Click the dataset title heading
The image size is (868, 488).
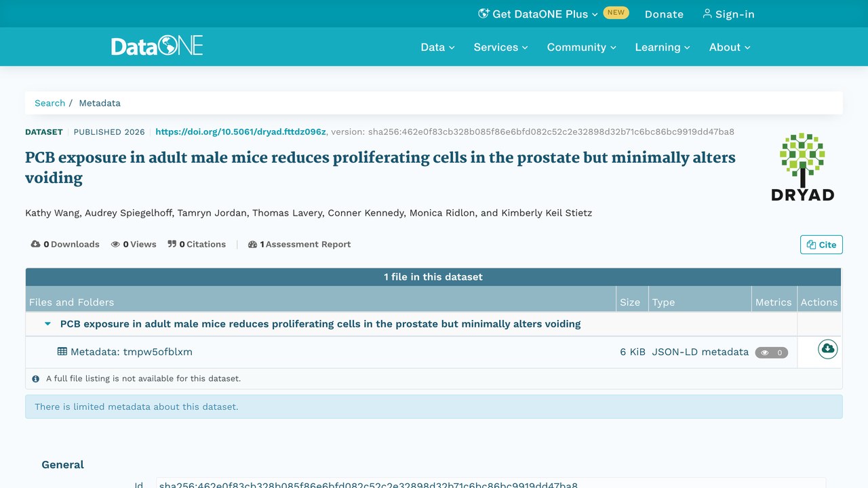click(380, 167)
